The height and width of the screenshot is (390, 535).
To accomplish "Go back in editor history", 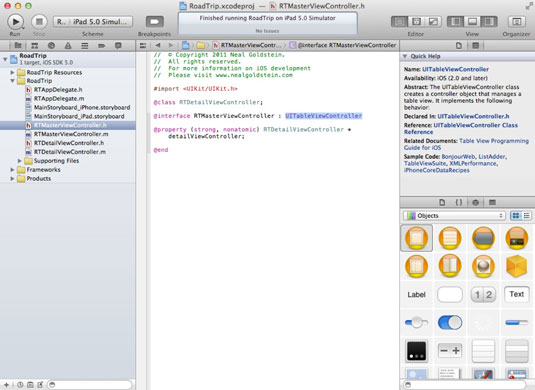I will tap(158, 45).
